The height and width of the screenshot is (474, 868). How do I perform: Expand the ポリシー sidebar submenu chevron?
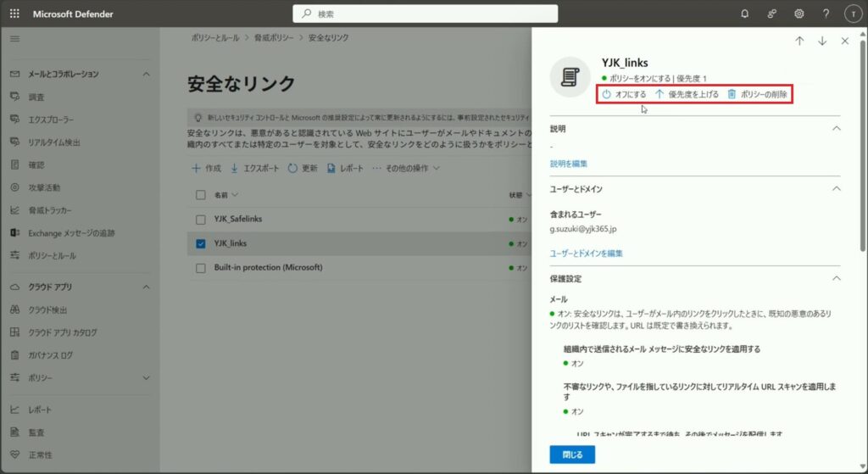coord(146,377)
